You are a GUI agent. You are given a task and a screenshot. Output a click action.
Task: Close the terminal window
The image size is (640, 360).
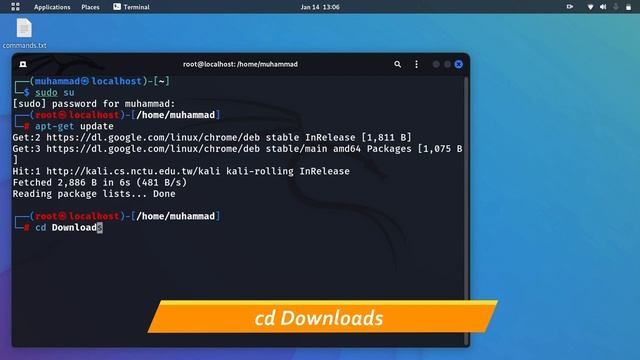[458, 64]
